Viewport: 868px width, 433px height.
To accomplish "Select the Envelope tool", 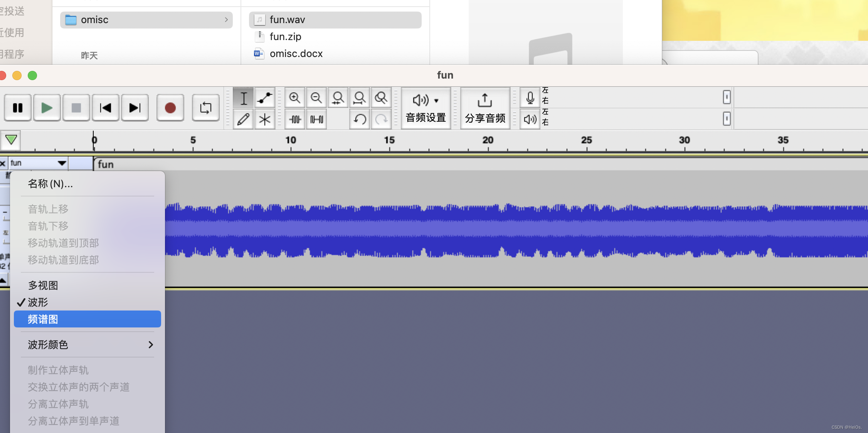I will [265, 98].
